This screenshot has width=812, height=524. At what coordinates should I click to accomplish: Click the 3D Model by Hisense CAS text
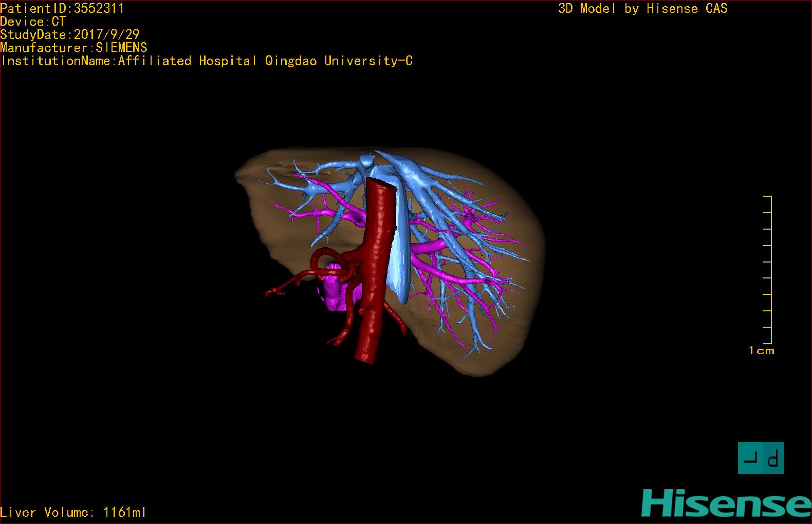point(643,8)
